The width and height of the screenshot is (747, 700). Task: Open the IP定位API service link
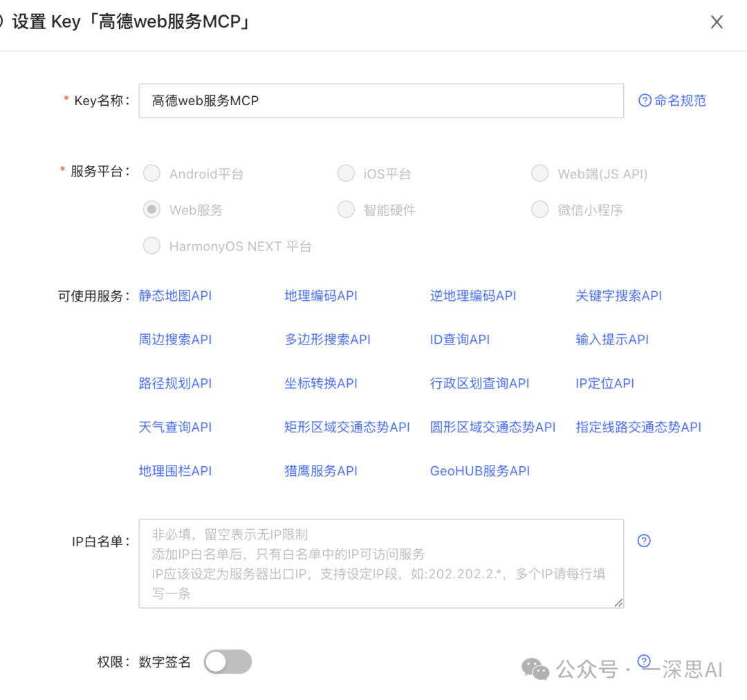(605, 383)
